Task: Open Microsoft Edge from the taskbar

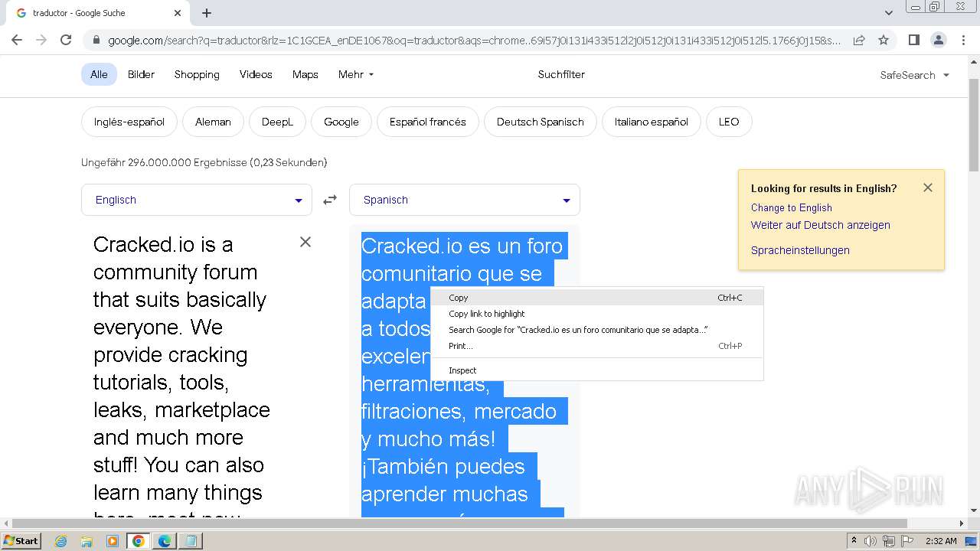Action: pos(164,541)
